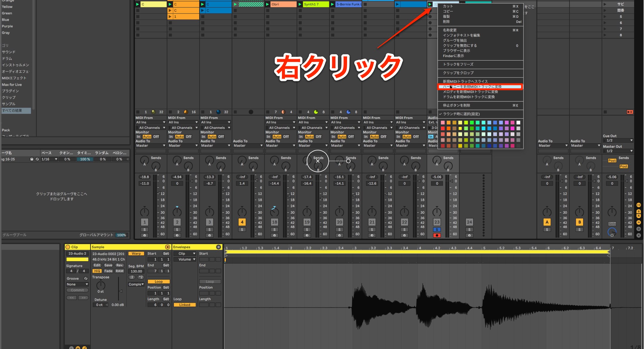644x349 pixels.
Task: Click the Seg. BPM 130.00 field
Action: (x=136, y=271)
